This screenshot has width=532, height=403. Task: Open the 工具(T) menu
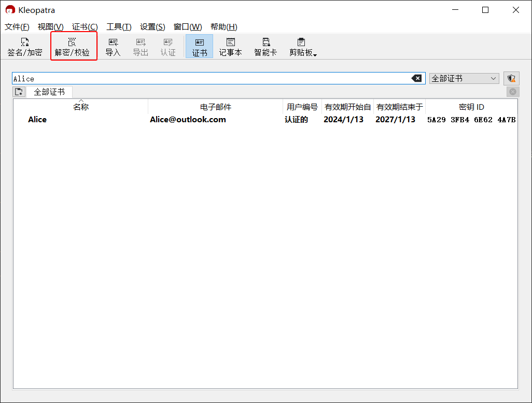pos(119,27)
